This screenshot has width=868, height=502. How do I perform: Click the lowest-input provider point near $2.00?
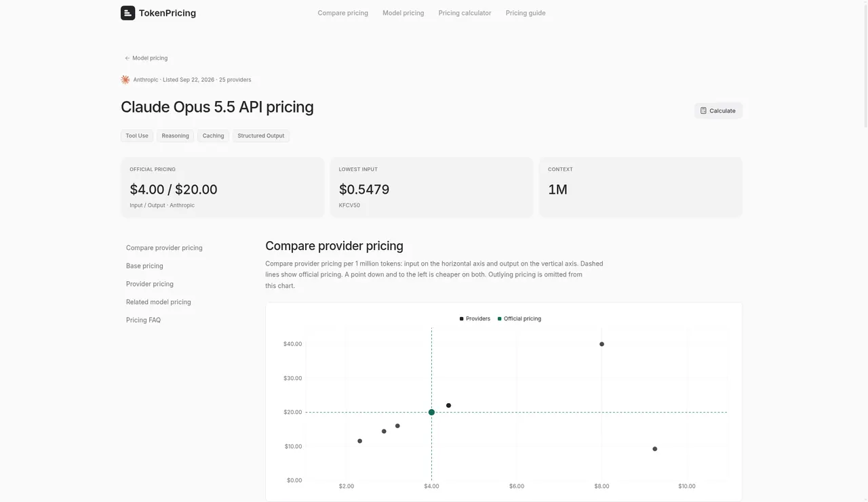pyautogui.click(x=359, y=441)
